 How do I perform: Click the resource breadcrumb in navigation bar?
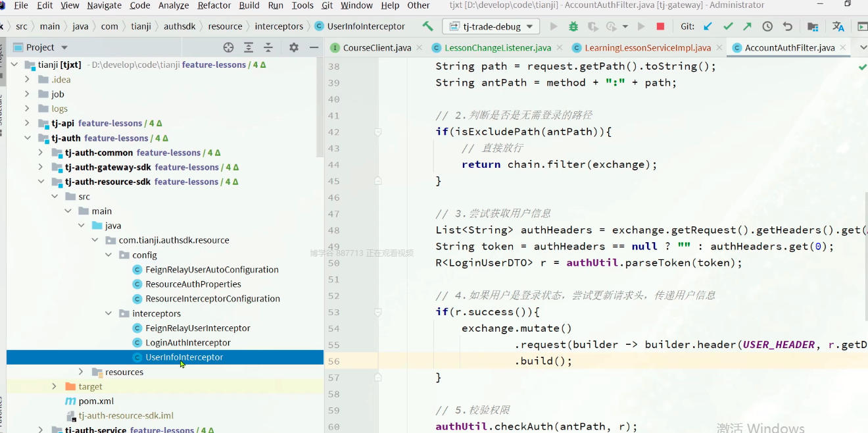[225, 26]
